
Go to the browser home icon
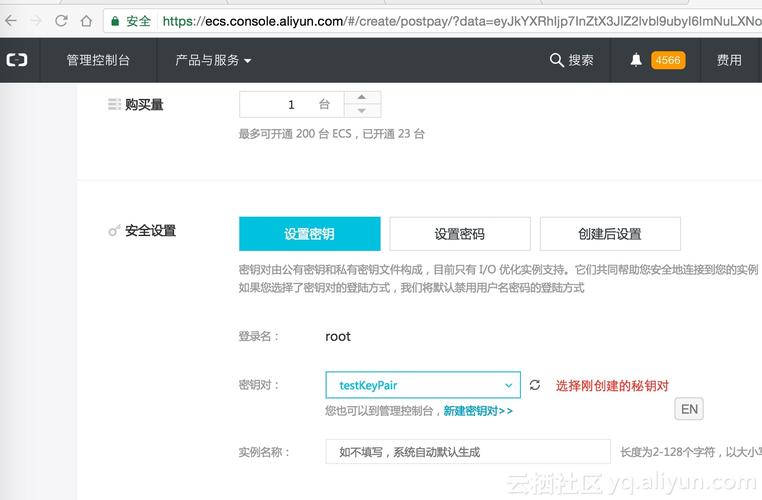[86, 21]
